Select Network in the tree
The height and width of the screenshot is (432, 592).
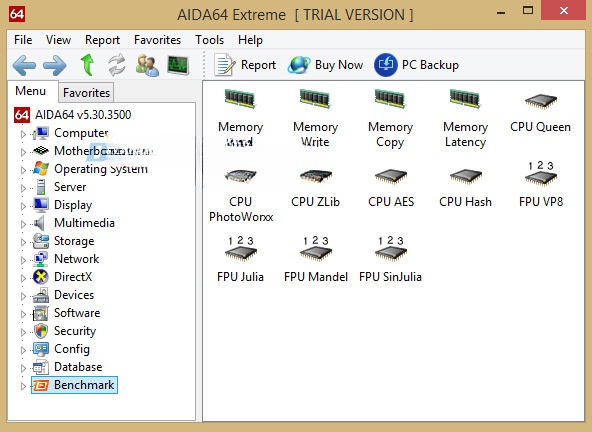pyautogui.click(x=77, y=259)
